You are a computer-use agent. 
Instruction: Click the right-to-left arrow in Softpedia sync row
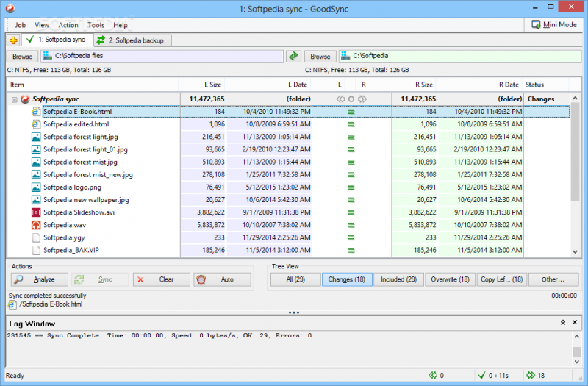pyautogui.click(x=340, y=99)
